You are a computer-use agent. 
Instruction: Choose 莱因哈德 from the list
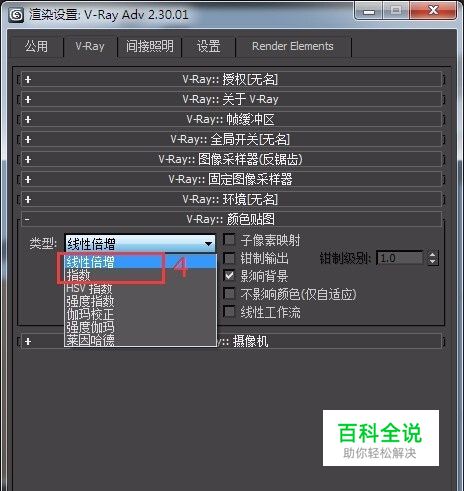click(140, 340)
